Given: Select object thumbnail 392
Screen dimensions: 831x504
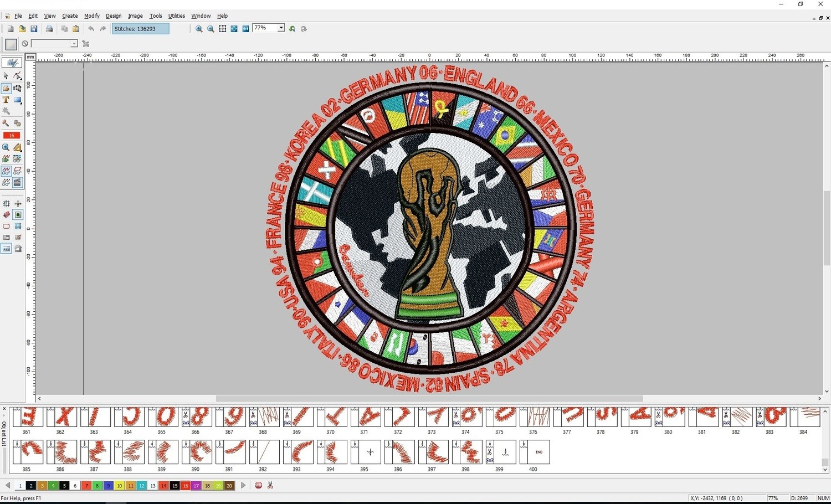Looking at the screenshot, I should click(x=264, y=452).
